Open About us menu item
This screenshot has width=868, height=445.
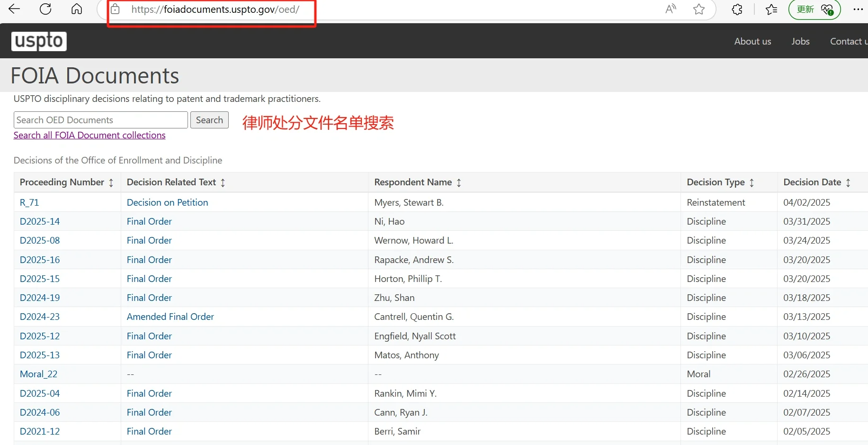[x=752, y=41]
